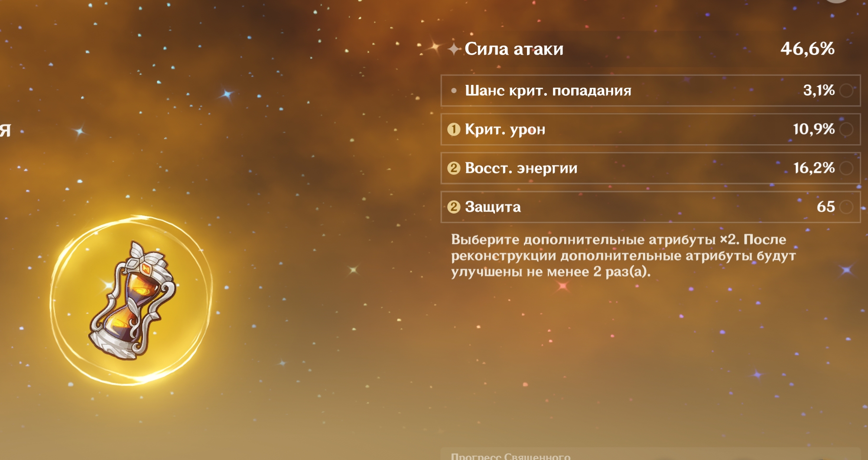Screen dimensions: 868x460
Task: Click the Крит. урон label
Action: coord(505,130)
